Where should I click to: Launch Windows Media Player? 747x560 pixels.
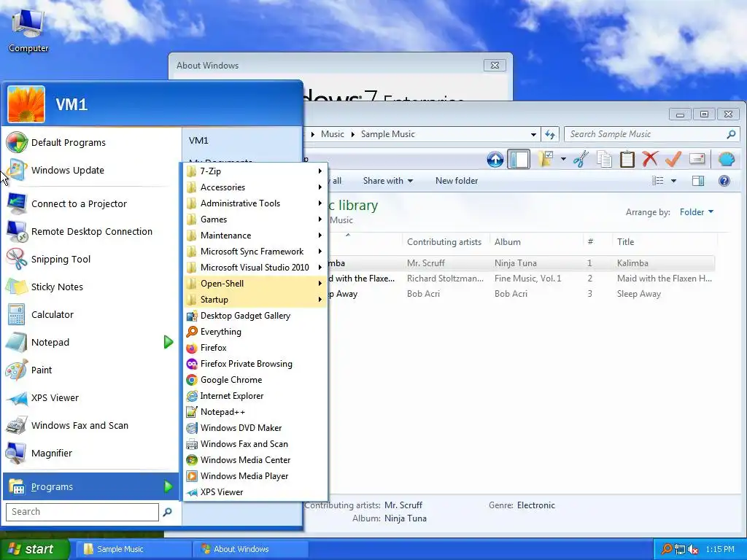point(255,475)
